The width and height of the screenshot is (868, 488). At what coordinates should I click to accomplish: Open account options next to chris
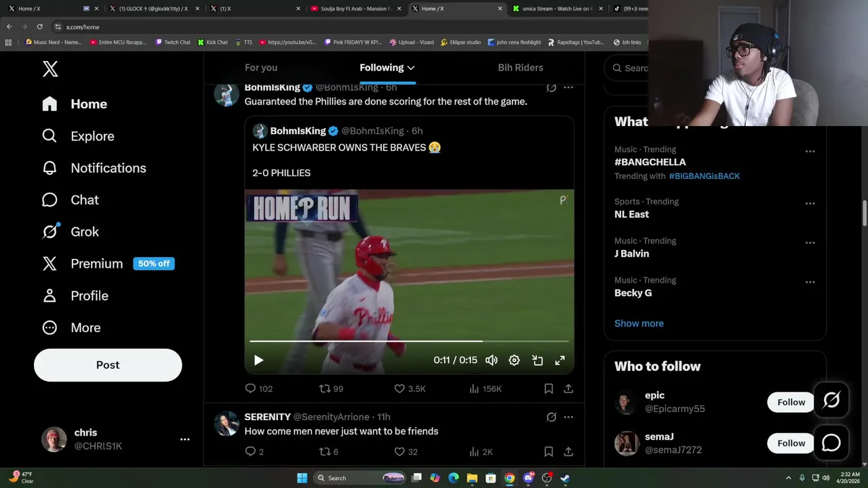(x=184, y=439)
